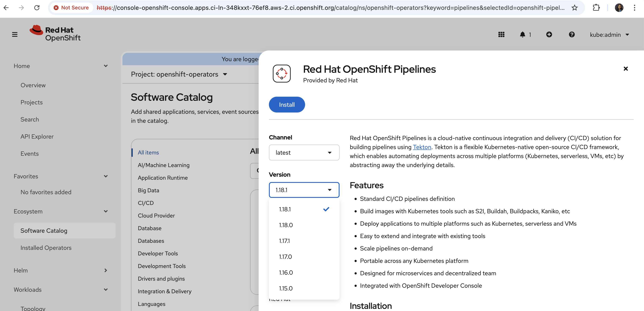
Task: Click the hamburger navigation menu icon
Action: click(x=15, y=34)
